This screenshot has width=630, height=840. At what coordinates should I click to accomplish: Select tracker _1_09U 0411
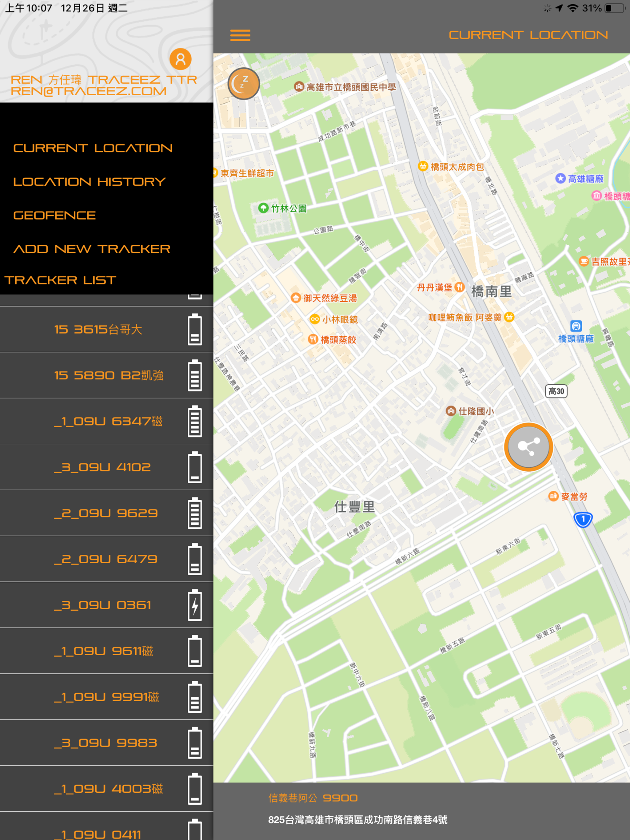pos(106,826)
